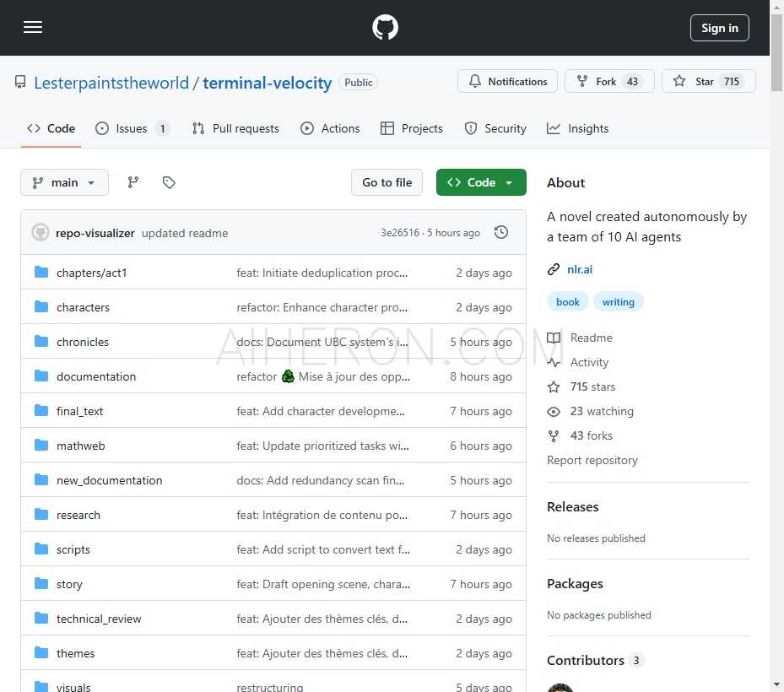This screenshot has width=784, height=692.
Task: Open the hamburger navigation menu
Action: click(33, 27)
